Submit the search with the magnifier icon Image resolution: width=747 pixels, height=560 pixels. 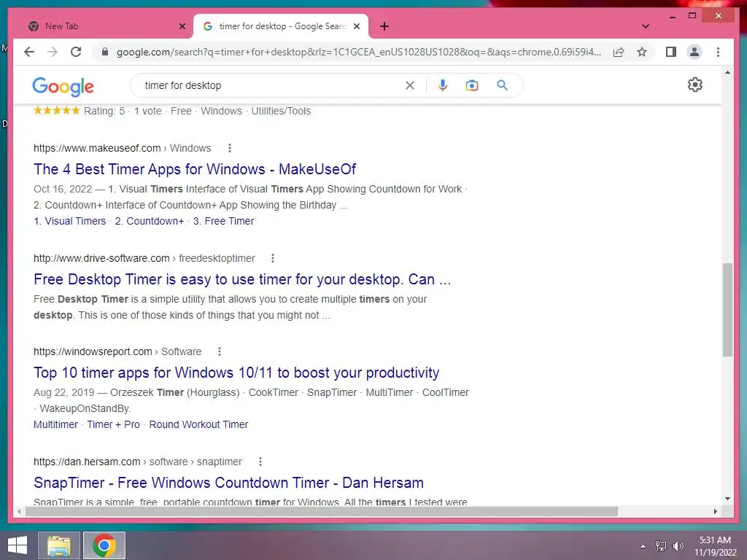pyautogui.click(x=502, y=85)
